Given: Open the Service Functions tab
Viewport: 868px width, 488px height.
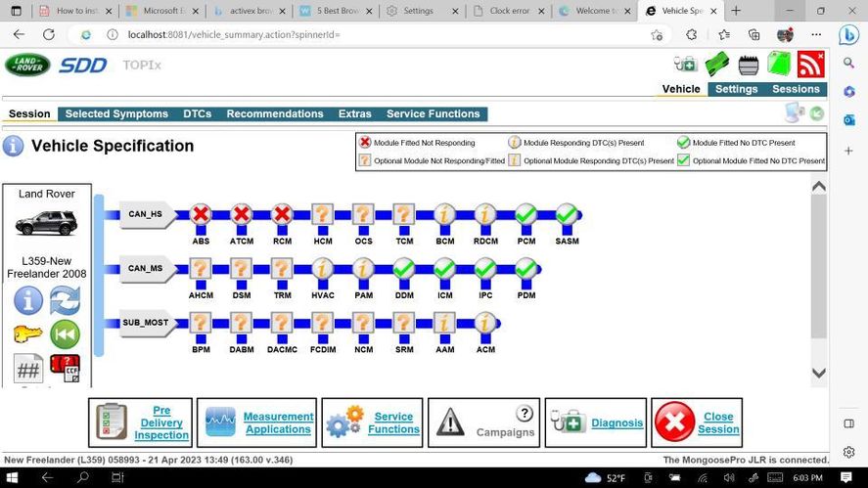Looking at the screenshot, I should tap(433, 114).
